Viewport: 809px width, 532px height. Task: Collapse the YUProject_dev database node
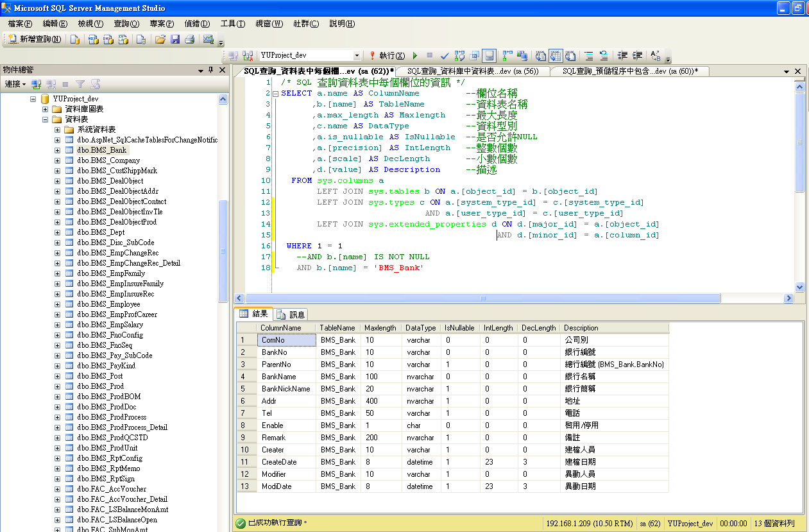33,99
